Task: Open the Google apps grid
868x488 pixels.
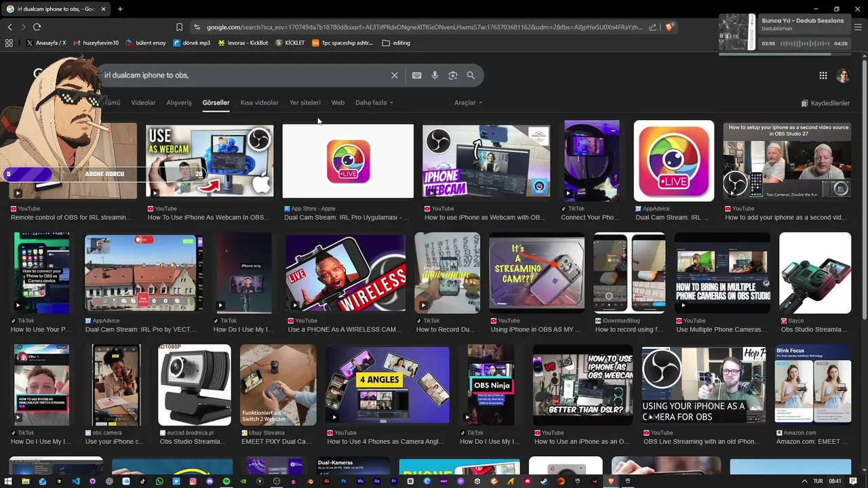Action: (823, 75)
